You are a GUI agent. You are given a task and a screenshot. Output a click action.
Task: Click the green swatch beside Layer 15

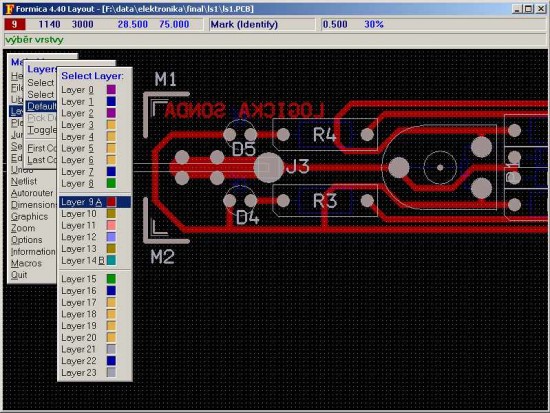[111, 279]
